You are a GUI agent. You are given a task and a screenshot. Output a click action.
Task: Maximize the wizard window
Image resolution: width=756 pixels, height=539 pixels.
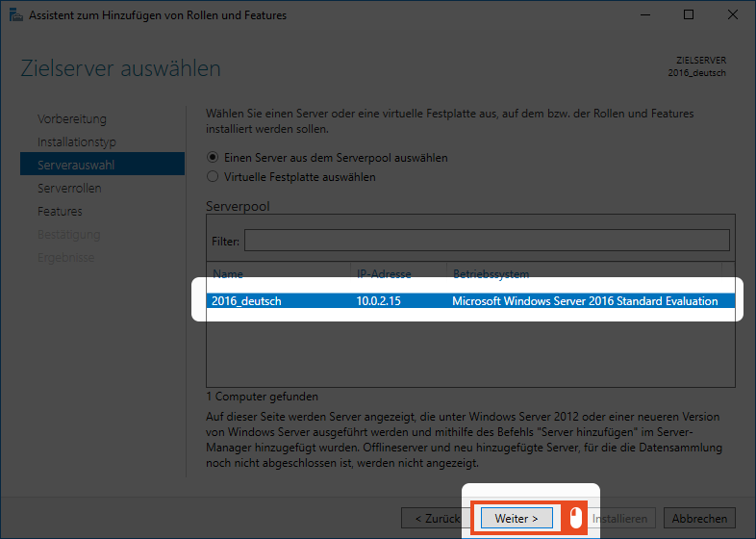(689, 15)
